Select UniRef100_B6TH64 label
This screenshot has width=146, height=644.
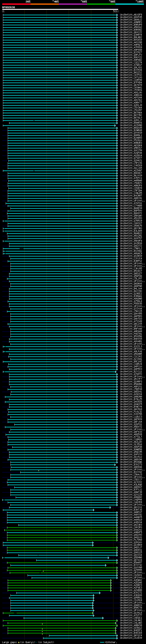click(x=131, y=113)
